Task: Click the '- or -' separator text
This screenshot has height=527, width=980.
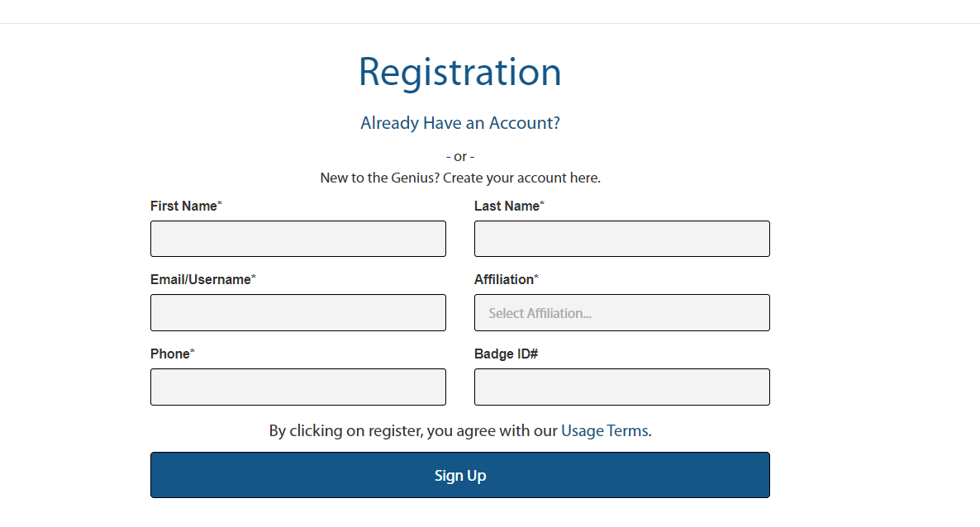Action: coord(460,157)
